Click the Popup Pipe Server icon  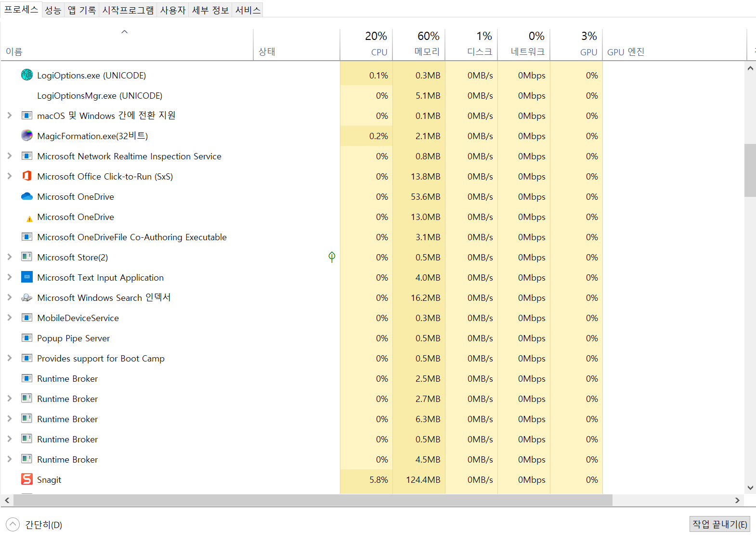(x=27, y=338)
